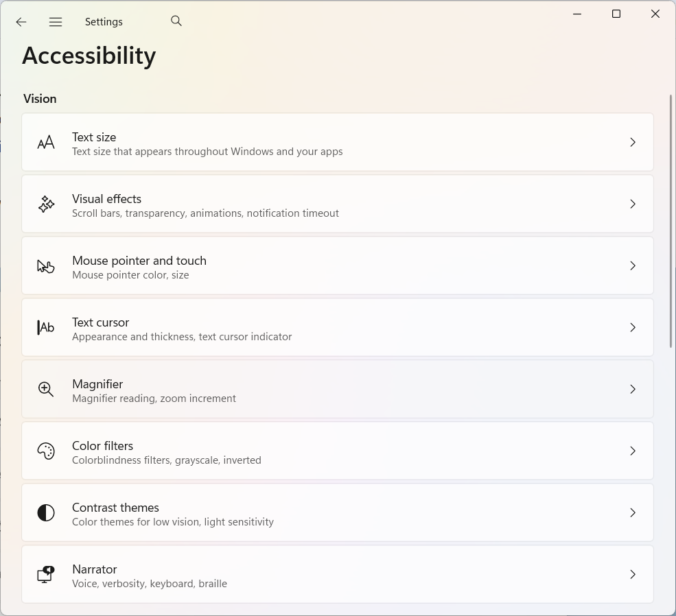Open the Contrast themes settings label
Image resolution: width=676 pixels, height=616 pixels.
[x=115, y=508]
